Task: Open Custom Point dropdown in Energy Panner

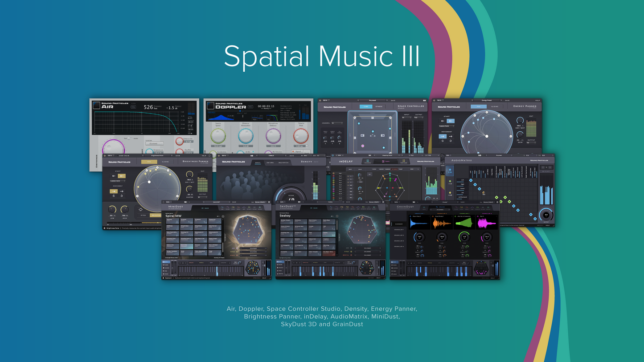Action: [x=446, y=126]
